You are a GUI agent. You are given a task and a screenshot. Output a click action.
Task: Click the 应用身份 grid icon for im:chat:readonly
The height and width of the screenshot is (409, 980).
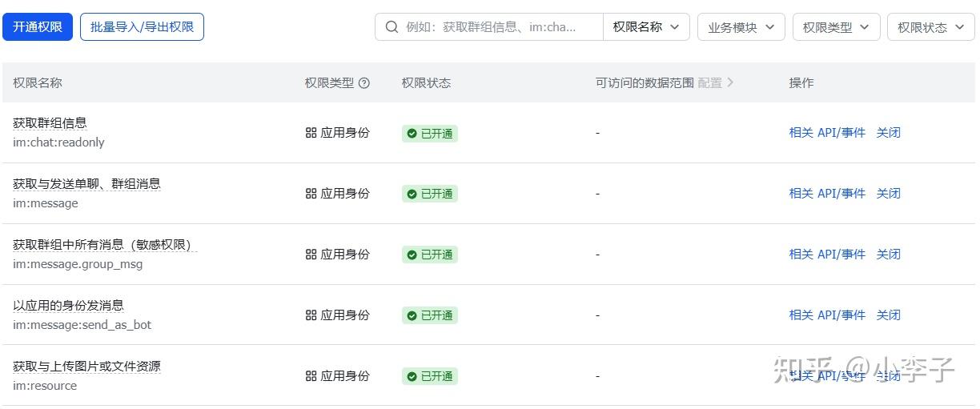coord(311,133)
